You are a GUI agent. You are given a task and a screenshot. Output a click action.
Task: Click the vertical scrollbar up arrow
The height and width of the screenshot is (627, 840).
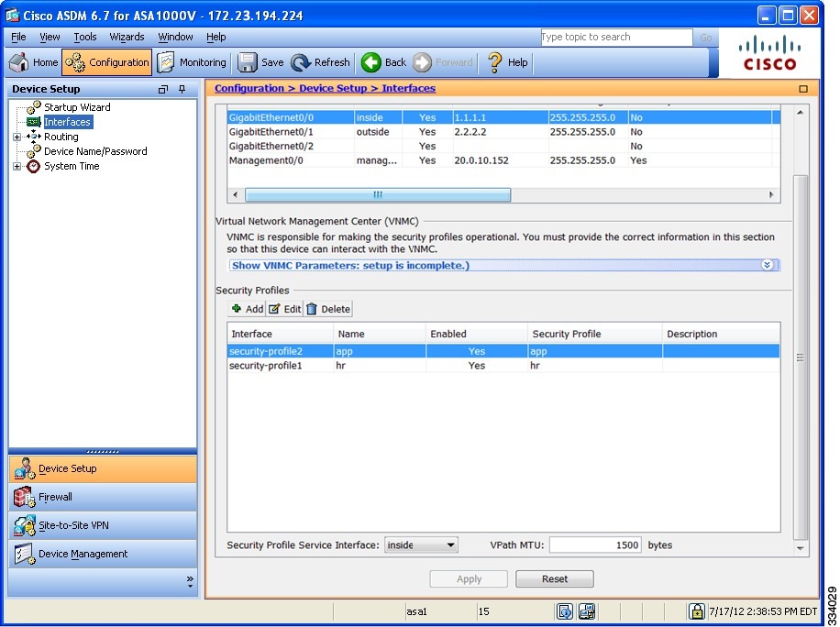click(800, 113)
